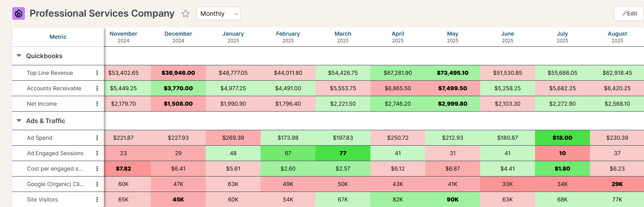Image resolution: width=644 pixels, height=207 pixels.
Task: Open the Accounts Receivable three-dot menu
Action: tap(97, 88)
